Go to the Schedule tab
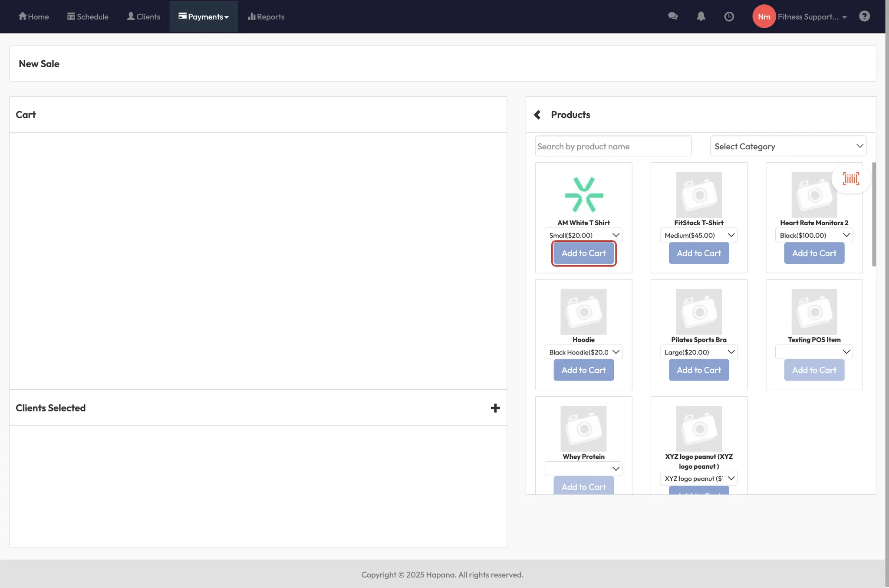Image resolution: width=889 pixels, height=588 pixels. (x=88, y=16)
